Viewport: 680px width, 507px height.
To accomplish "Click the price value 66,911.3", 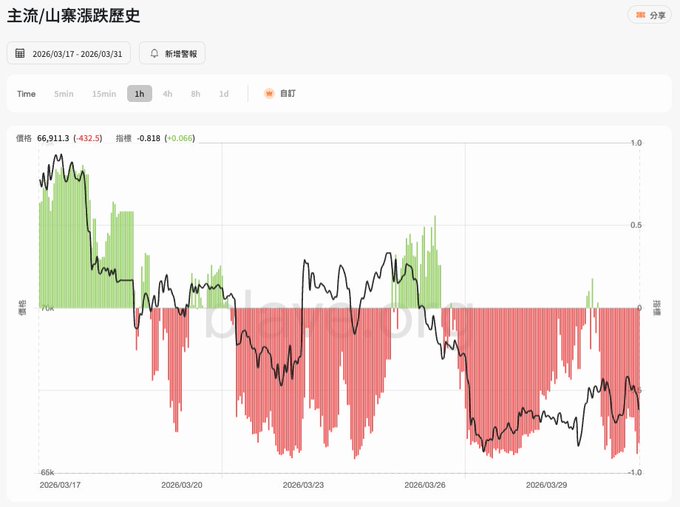I will (x=53, y=138).
